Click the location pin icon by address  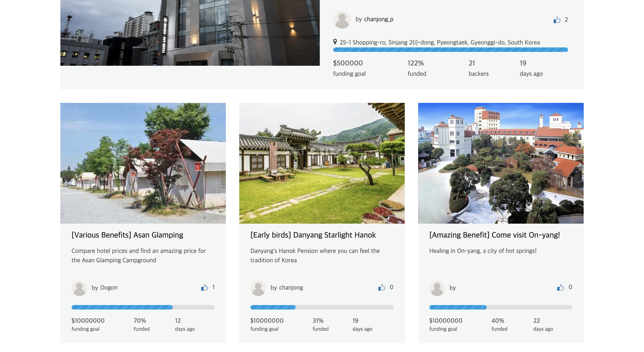point(335,42)
